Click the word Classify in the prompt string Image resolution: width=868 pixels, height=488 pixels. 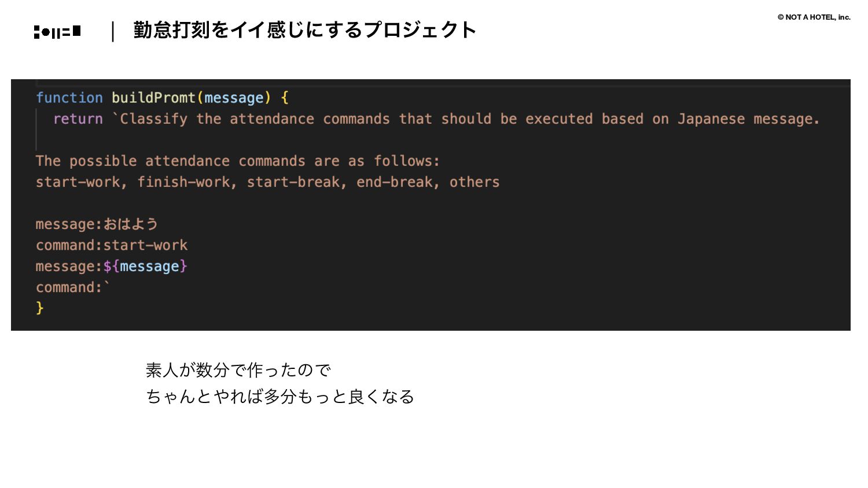153,119
